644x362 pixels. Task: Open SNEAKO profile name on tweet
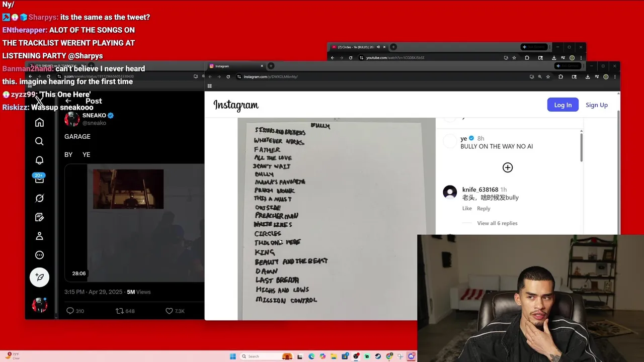(x=94, y=115)
